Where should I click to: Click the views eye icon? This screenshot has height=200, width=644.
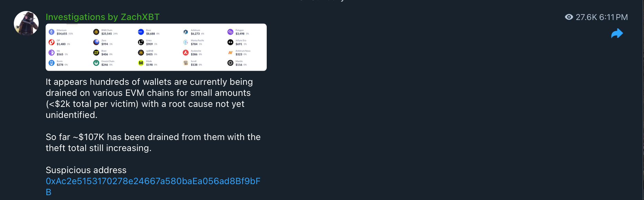[x=569, y=17]
